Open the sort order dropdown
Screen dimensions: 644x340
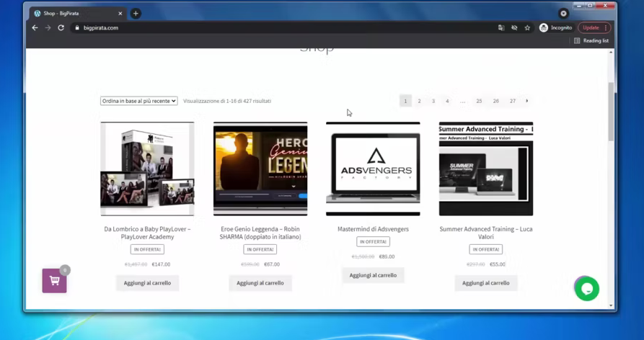[138, 101]
